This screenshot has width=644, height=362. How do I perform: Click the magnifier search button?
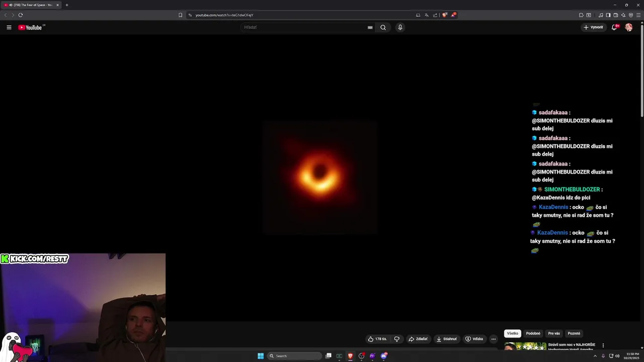(x=383, y=27)
